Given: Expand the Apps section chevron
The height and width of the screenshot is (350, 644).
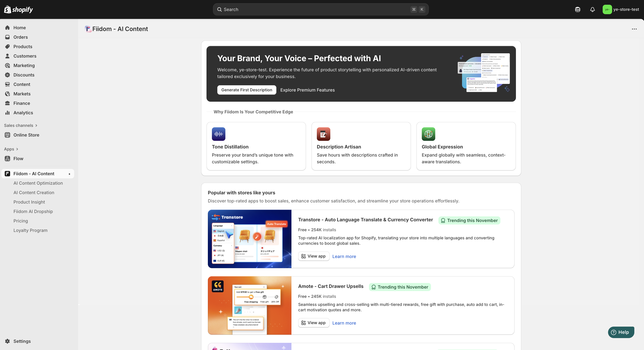Looking at the screenshot, I should [x=17, y=149].
